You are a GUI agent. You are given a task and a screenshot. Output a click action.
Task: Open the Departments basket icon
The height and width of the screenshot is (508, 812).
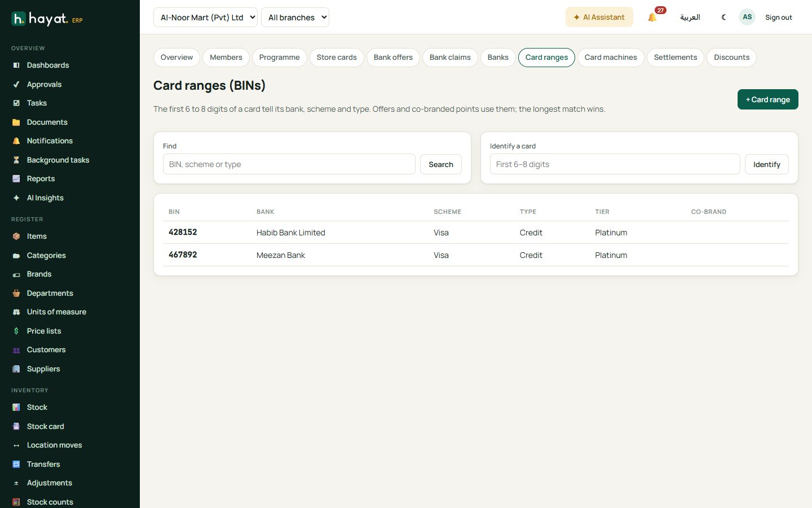16,294
